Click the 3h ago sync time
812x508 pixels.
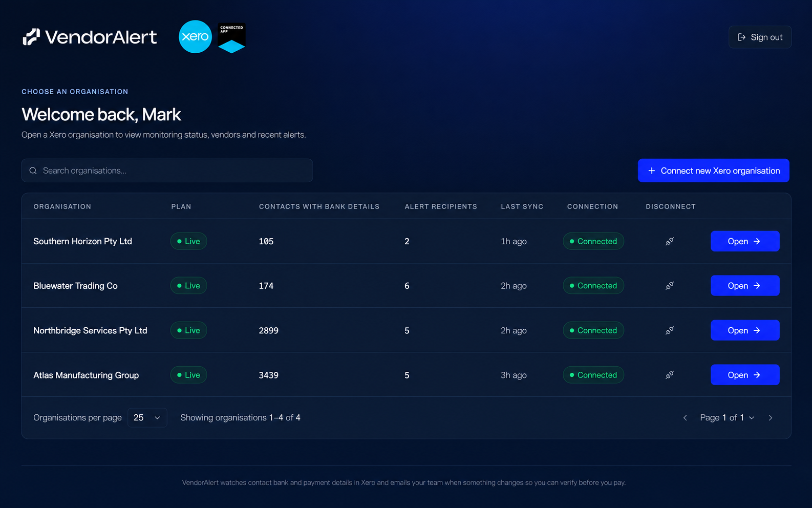point(514,375)
